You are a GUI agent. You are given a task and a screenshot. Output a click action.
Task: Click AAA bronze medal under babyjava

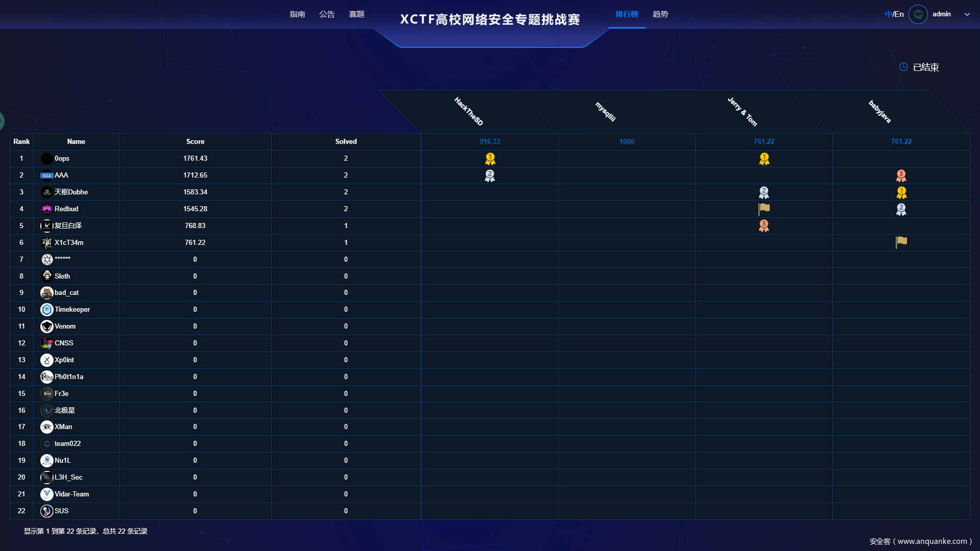click(901, 176)
